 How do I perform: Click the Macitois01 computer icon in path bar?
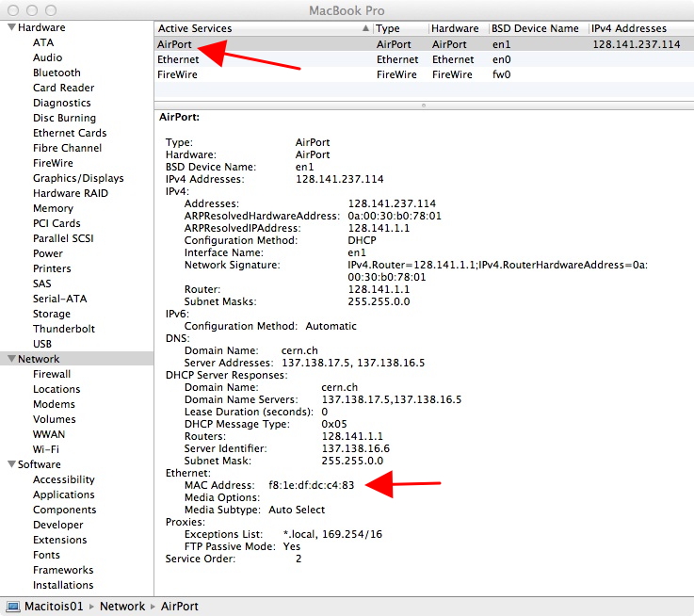[x=13, y=607]
